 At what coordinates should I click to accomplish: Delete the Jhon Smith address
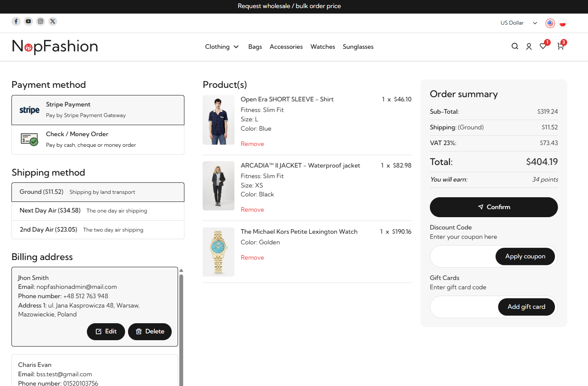(x=150, y=332)
